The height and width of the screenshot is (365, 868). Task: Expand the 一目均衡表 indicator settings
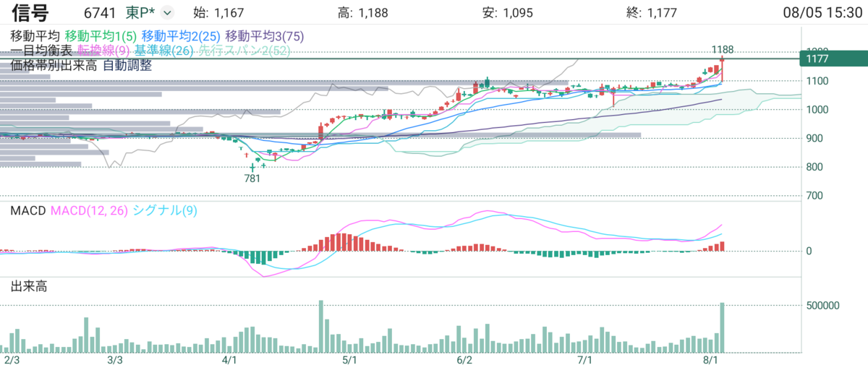tap(41, 51)
